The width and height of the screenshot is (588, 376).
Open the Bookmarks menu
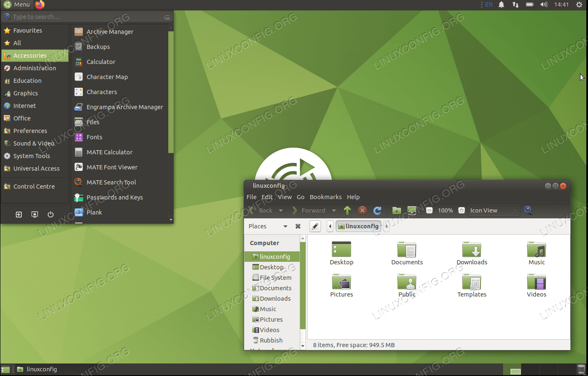click(326, 197)
